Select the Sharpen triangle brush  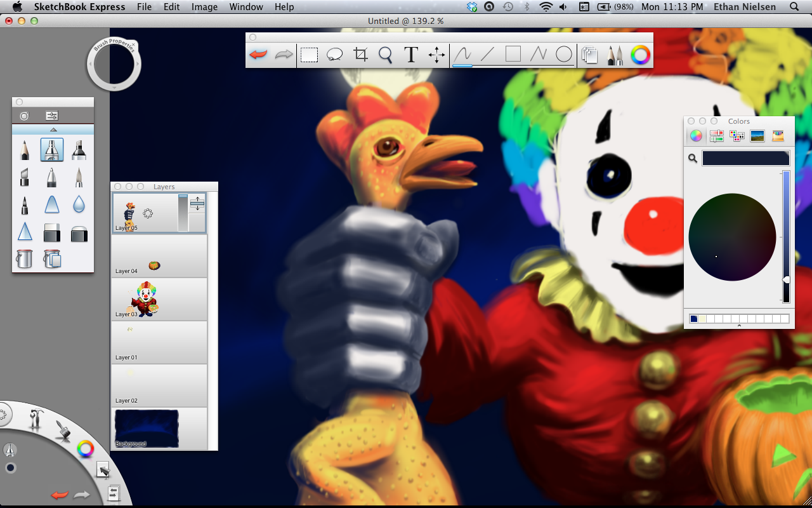[x=24, y=232]
